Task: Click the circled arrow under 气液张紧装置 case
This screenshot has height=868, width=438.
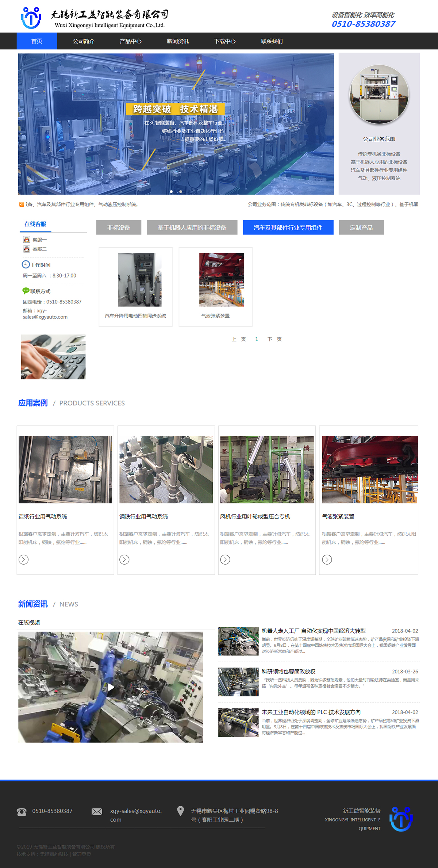Action: (x=327, y=559)
